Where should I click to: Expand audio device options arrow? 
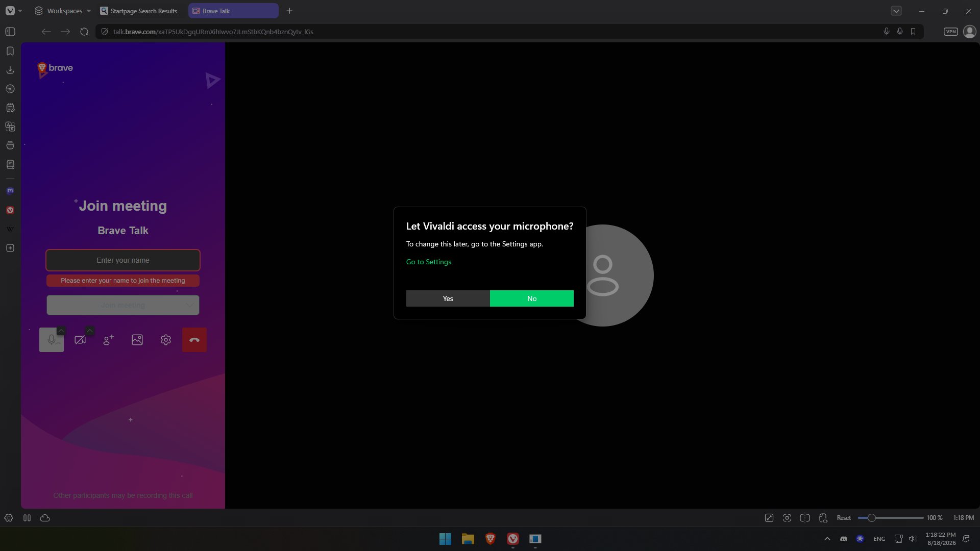[x=61, y=331]
